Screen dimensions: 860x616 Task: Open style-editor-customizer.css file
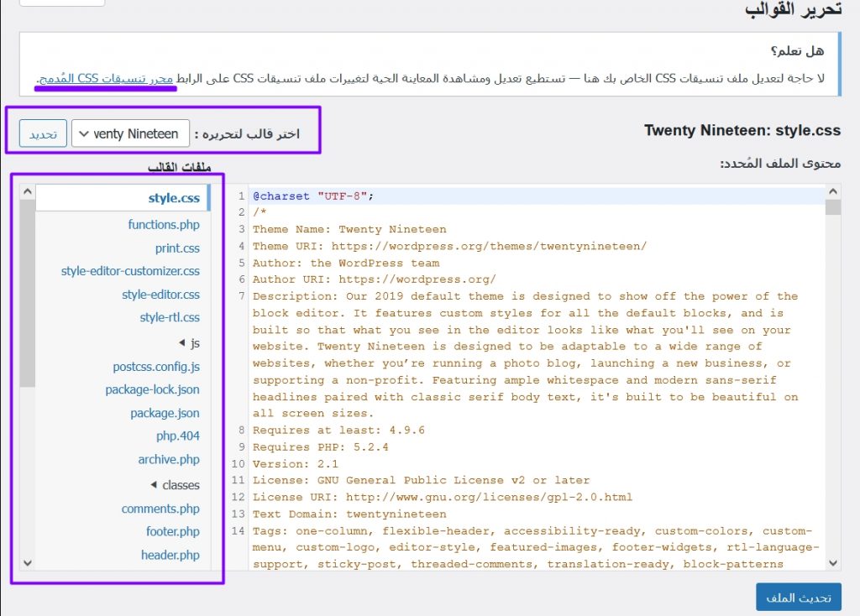[130, 271]
